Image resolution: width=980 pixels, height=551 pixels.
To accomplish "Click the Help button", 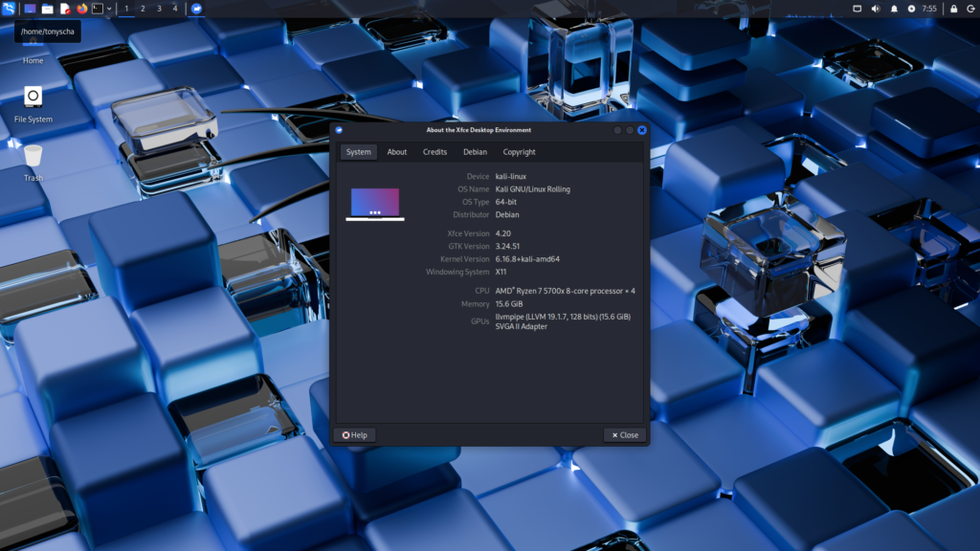I will [354, 435].
